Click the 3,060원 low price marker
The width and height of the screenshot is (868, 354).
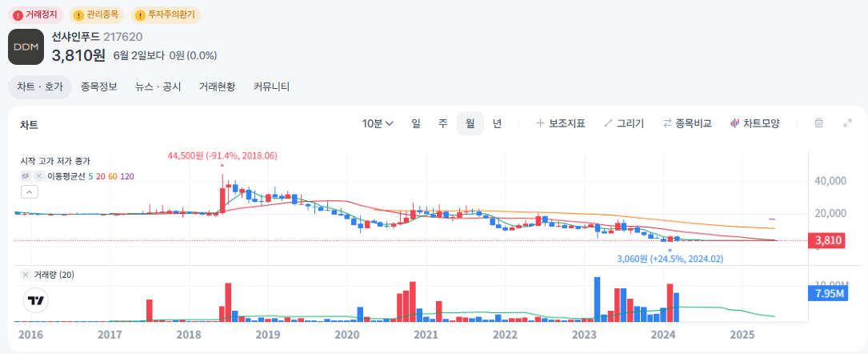click(x=670, y=259)
